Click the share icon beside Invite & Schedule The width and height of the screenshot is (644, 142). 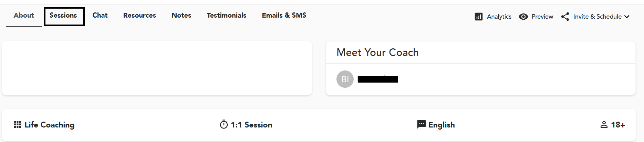click(x=565, y=17)
